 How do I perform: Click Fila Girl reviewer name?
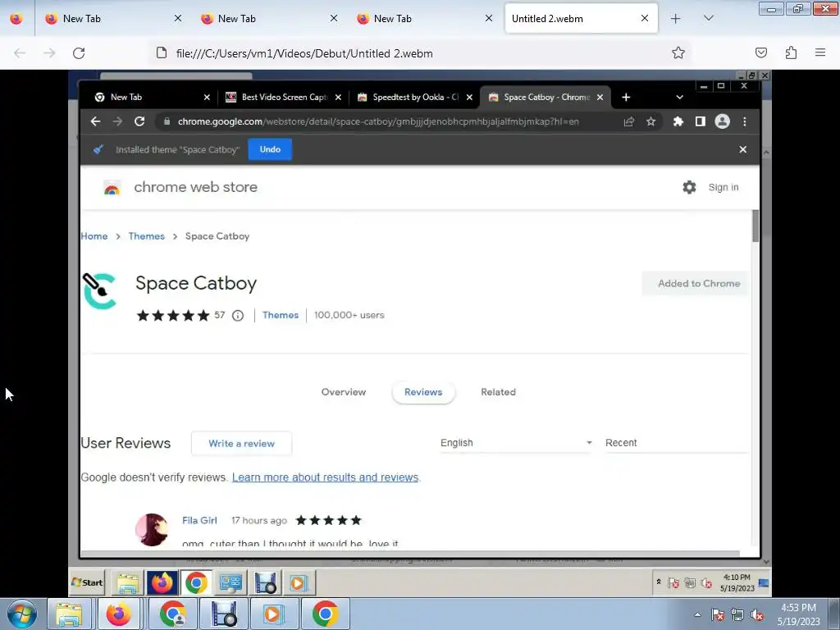tap(199, 520)
